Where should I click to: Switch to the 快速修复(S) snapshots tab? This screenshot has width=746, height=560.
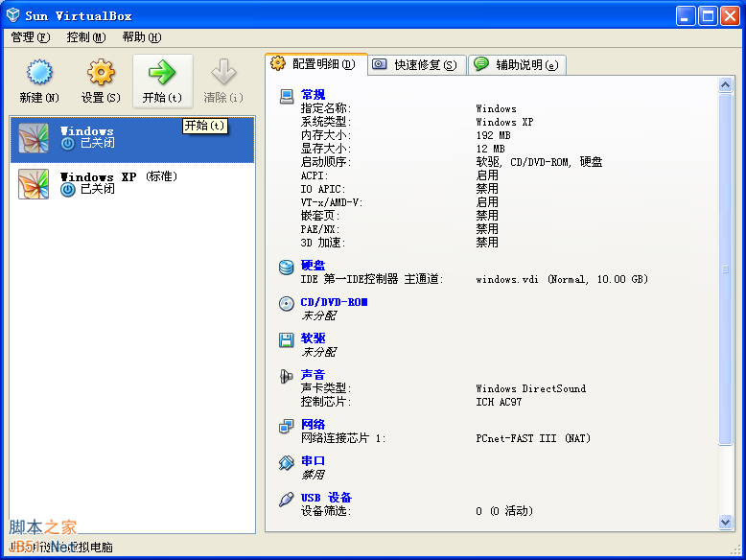click(x=417, y=64)
